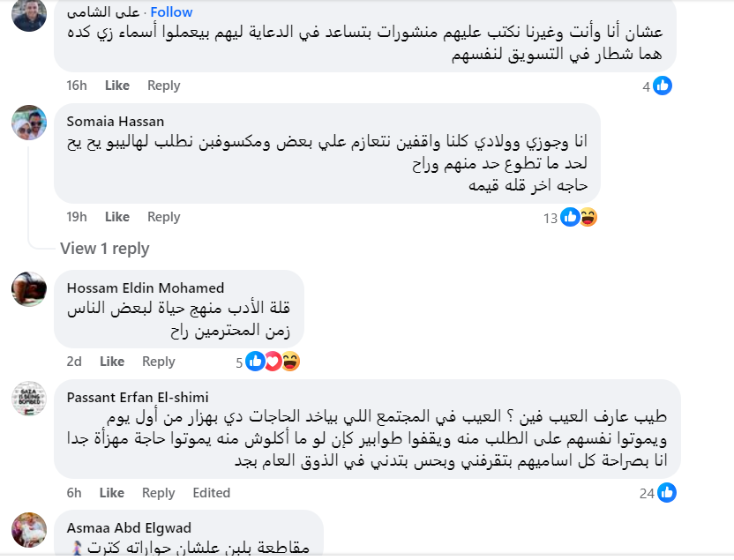Reply to على الشامى's 16h comment

pos(164,86)
